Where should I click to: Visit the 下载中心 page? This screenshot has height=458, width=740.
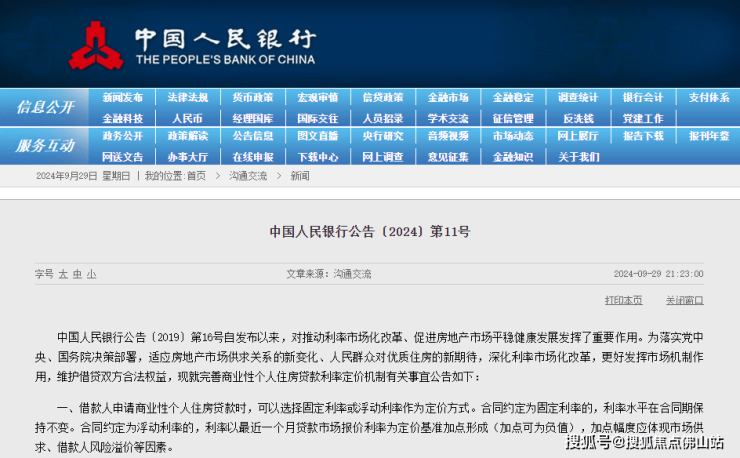318,156
